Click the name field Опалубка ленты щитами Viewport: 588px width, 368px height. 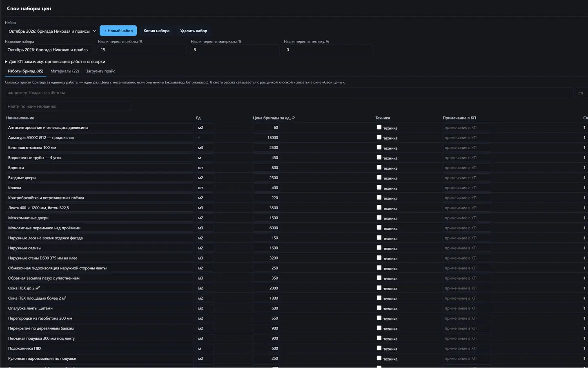point(100,308)
